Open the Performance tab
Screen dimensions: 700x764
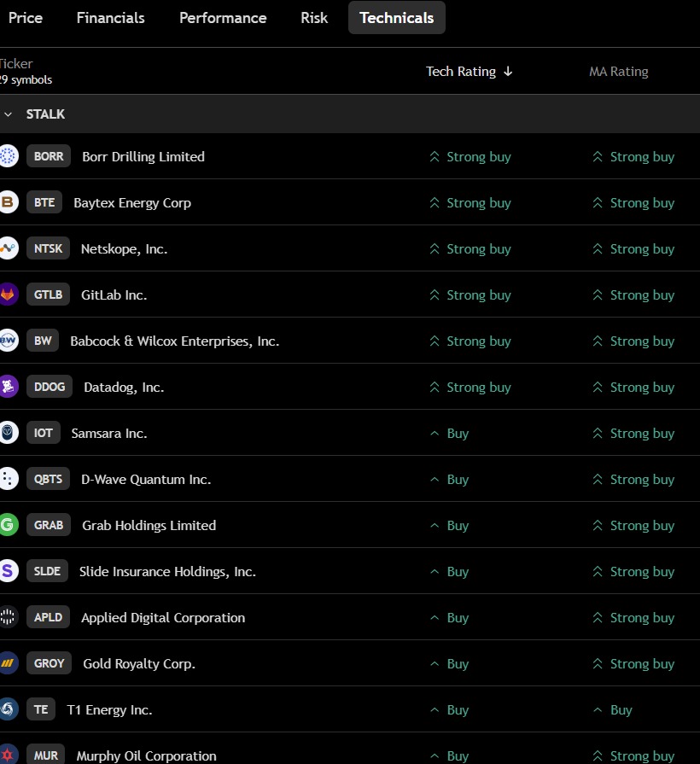pyautogui.click(x=223, y=18)
